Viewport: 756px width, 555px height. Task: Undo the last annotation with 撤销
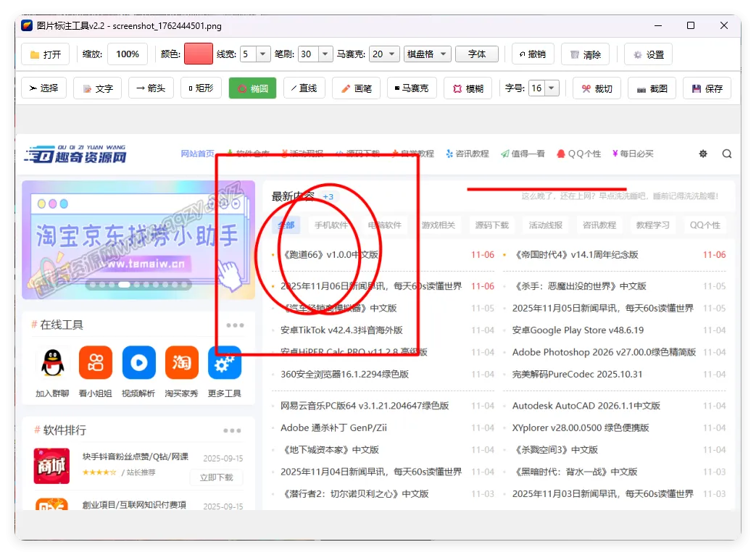533,54
